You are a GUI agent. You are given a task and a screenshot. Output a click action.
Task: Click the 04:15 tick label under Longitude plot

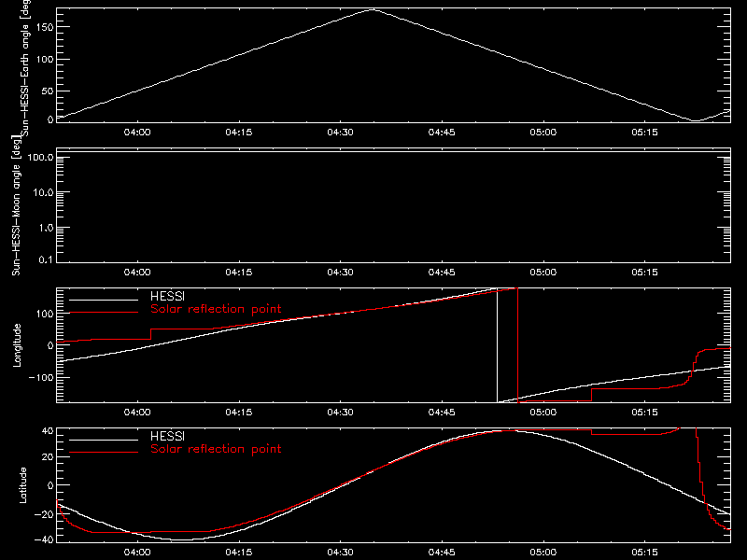tap(239, 413)
